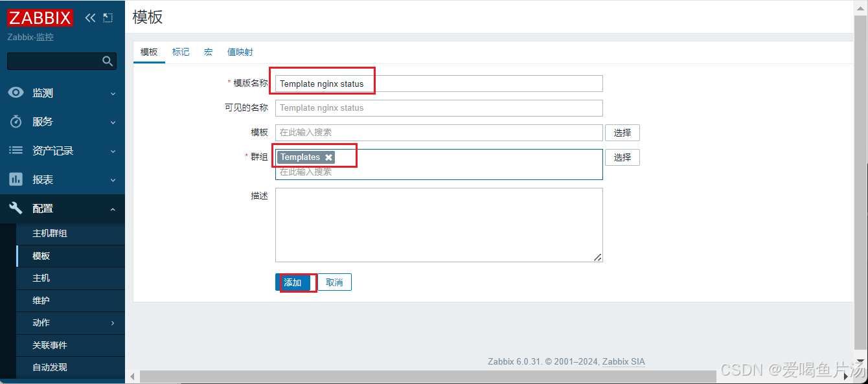Screen dimensions: 868x384
Task: Click the 添加 button
Action: [x=293, y=282]
